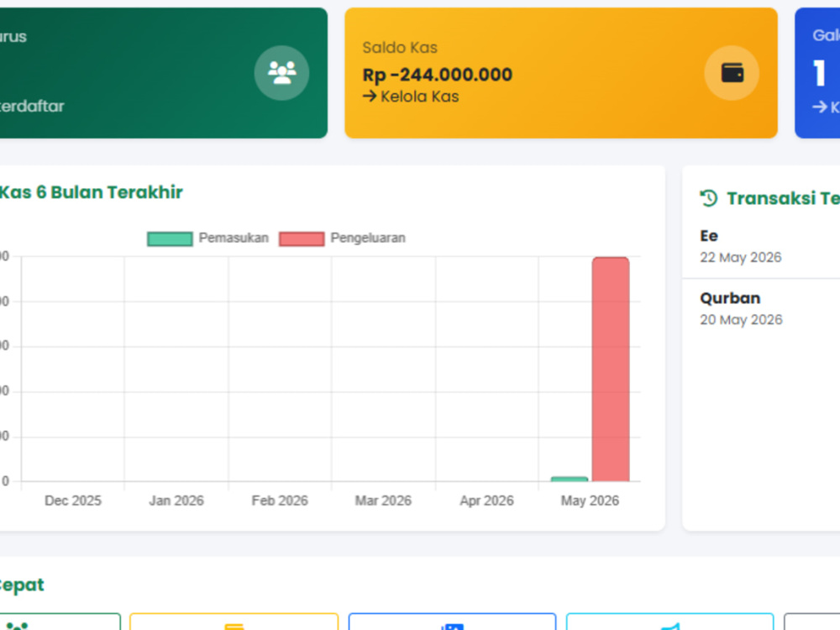Click the Feb 2026 axis label

pos(280,501)
